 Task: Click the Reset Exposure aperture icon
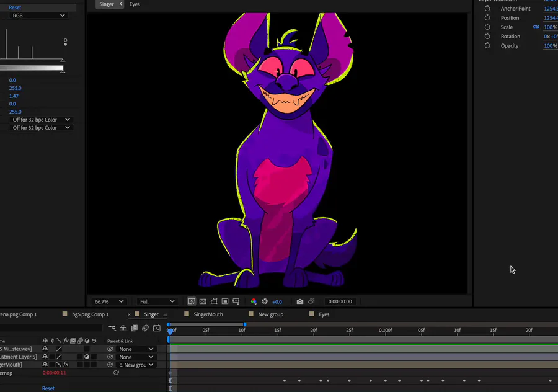[265, 301]
